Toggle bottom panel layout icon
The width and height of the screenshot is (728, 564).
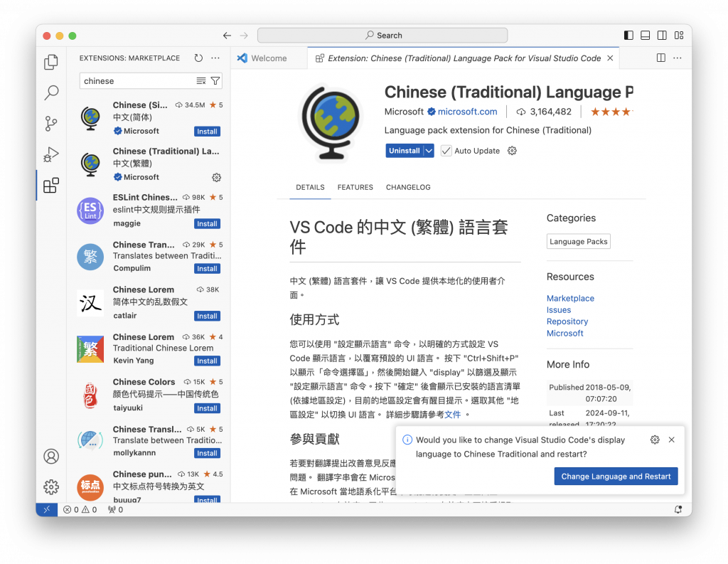[646, 36]
